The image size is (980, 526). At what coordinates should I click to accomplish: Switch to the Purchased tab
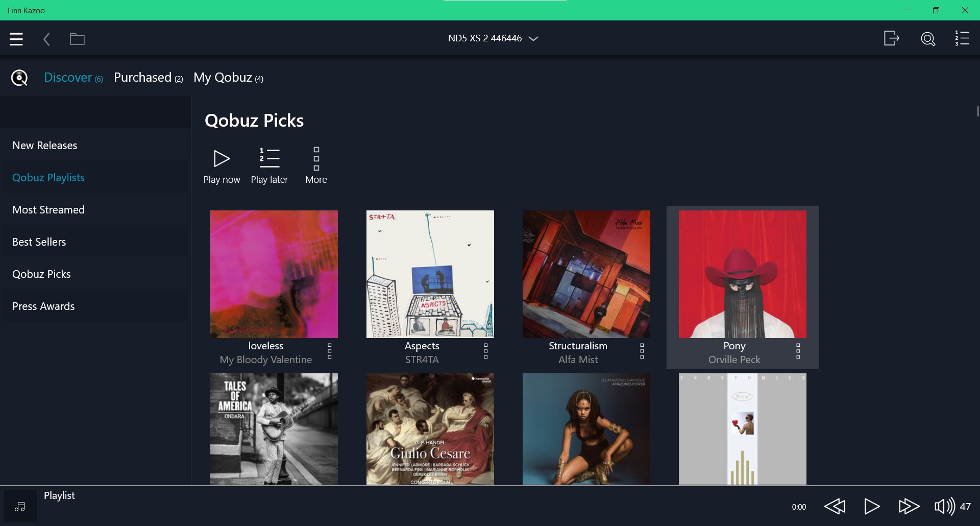click(148, 78)
